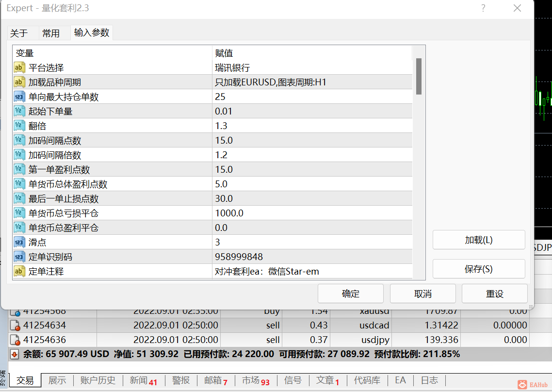Edit 定单识别码 value 958999848
The height and width of the screenshot is (392, 552).
[312, 257]
